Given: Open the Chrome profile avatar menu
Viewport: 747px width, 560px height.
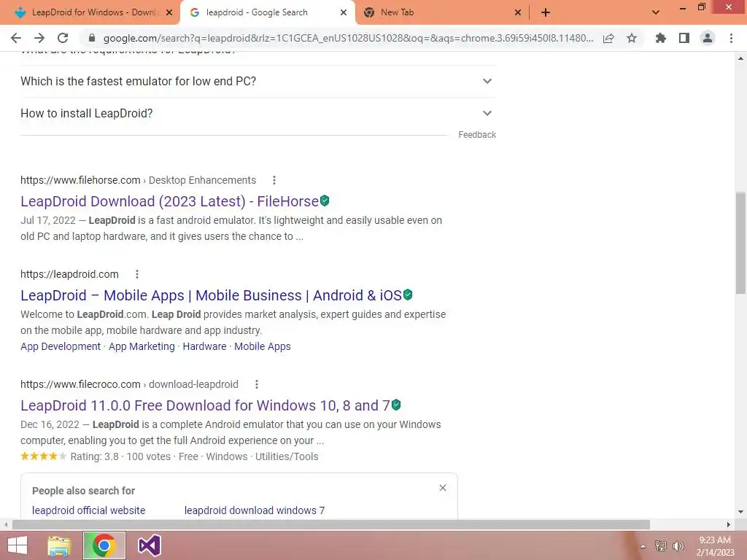Looking at the screenshot, I should pyautogui.click(x=708, y=38).
